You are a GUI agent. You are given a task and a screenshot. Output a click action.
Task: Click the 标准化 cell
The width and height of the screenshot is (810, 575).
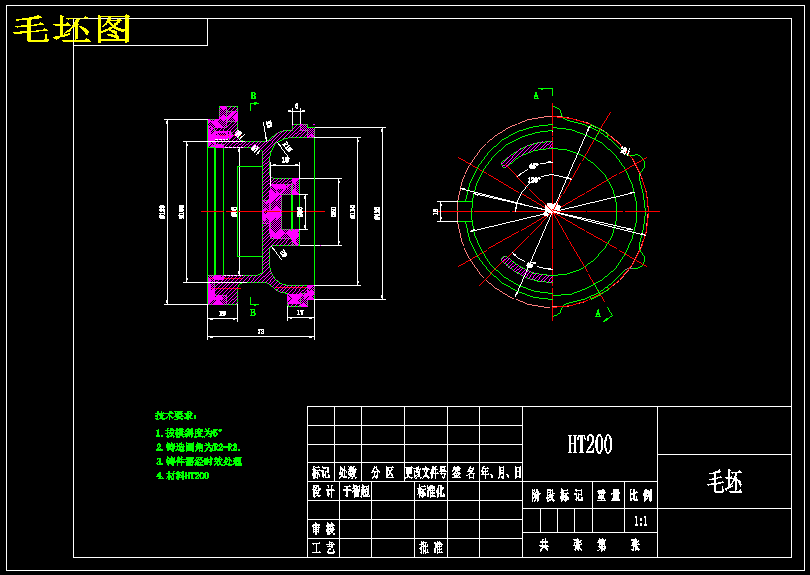point(431,491)
